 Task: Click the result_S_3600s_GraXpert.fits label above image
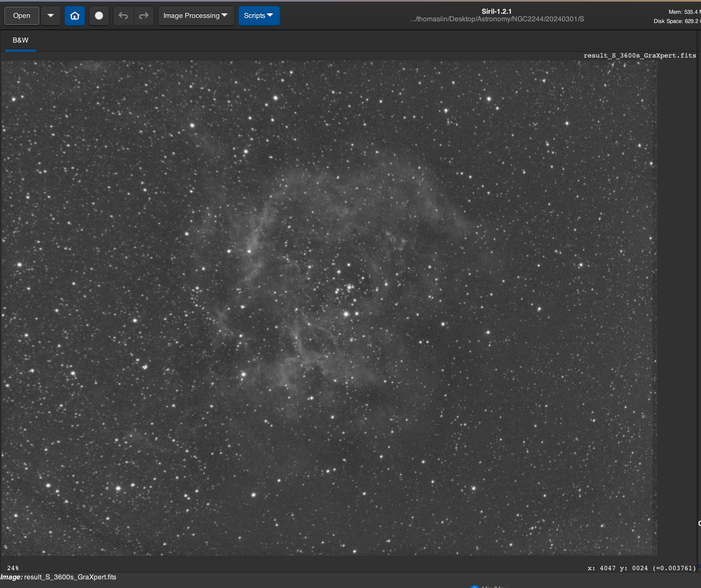click(639, 56)
